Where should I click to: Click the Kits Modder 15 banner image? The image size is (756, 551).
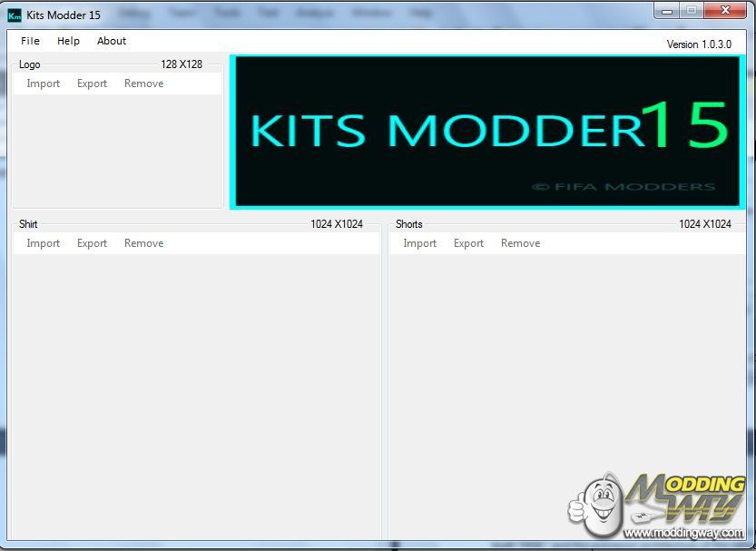click(x=486, y=132)
